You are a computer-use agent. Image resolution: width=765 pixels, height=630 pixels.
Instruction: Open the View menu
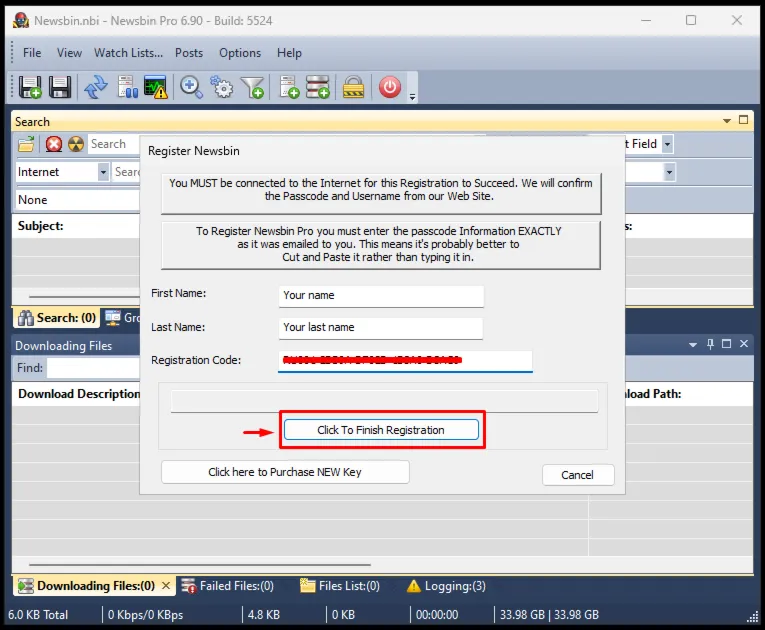[69, 53]
